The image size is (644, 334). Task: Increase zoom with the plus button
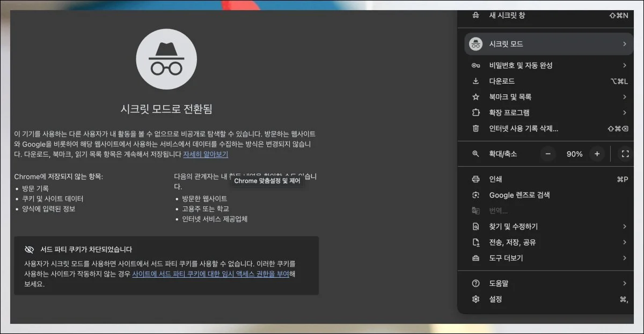click(597, 154)
